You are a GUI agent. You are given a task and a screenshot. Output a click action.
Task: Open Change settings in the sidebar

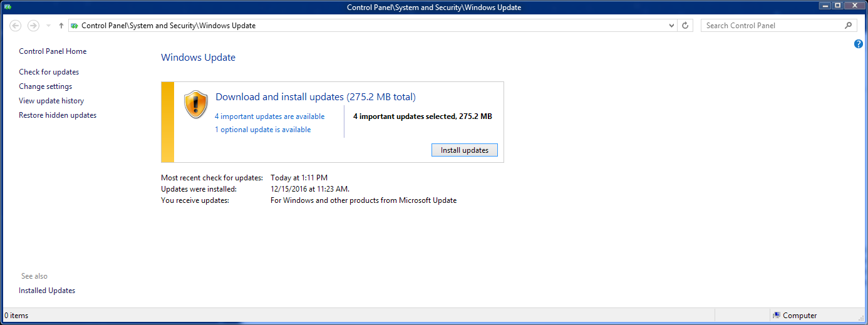[45, 86]
